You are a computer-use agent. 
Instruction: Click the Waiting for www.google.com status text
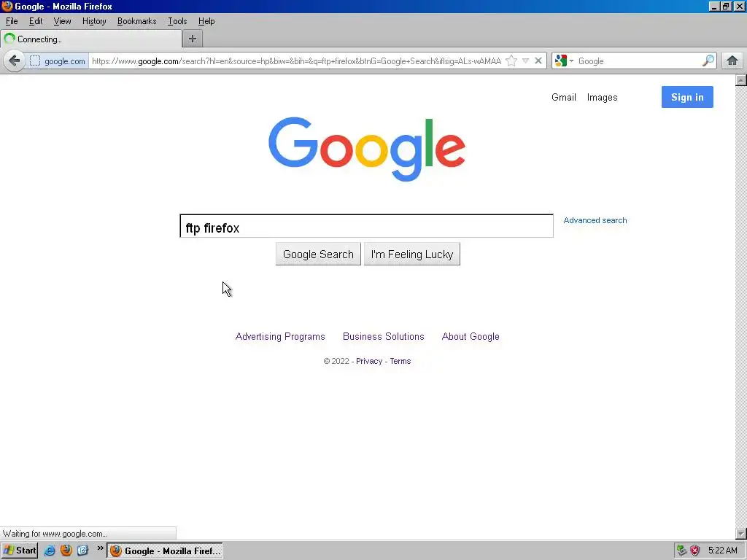[x=55, y=534]
